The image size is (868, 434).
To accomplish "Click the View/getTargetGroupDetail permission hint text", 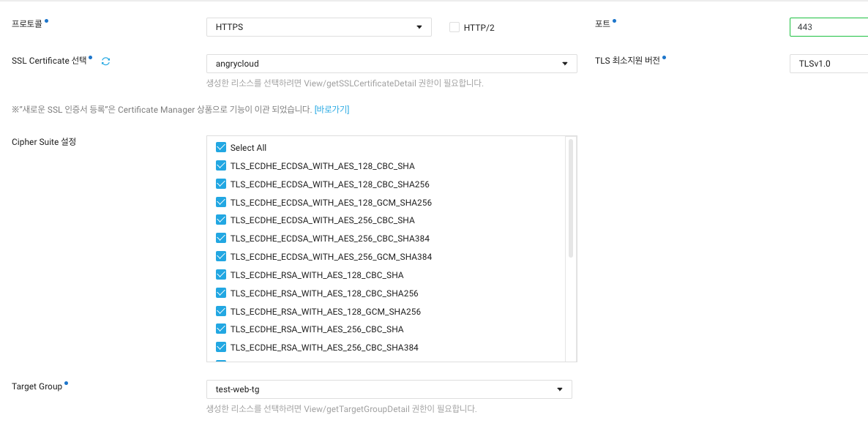I will pos(342,409).
